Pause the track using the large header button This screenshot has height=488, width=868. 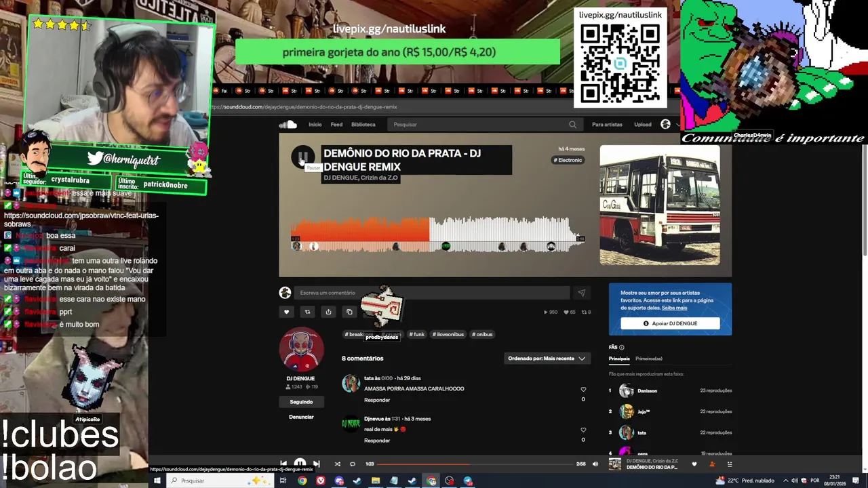click(302, 157)
